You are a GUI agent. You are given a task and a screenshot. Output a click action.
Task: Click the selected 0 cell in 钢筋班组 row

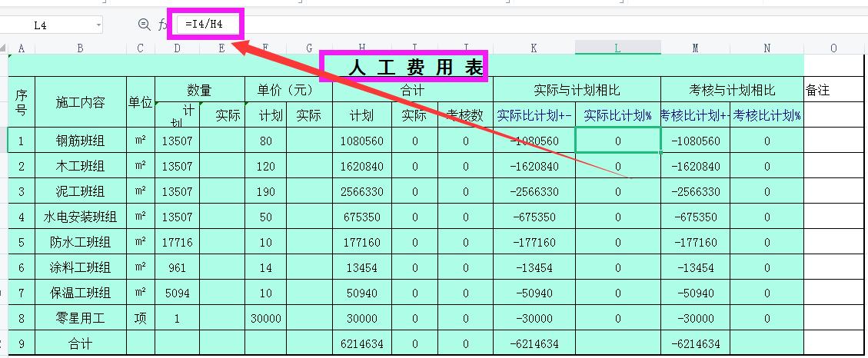pyautogui.click(x=618, y=141)
